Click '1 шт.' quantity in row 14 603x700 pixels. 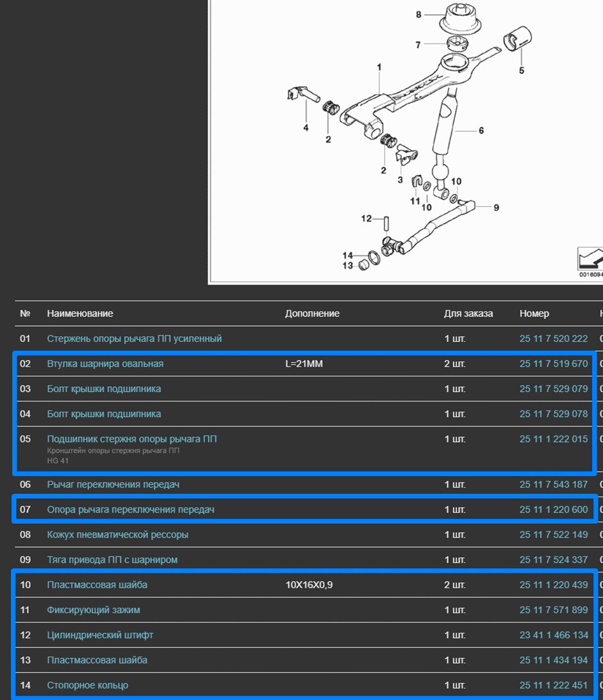[x=455, y=685]
